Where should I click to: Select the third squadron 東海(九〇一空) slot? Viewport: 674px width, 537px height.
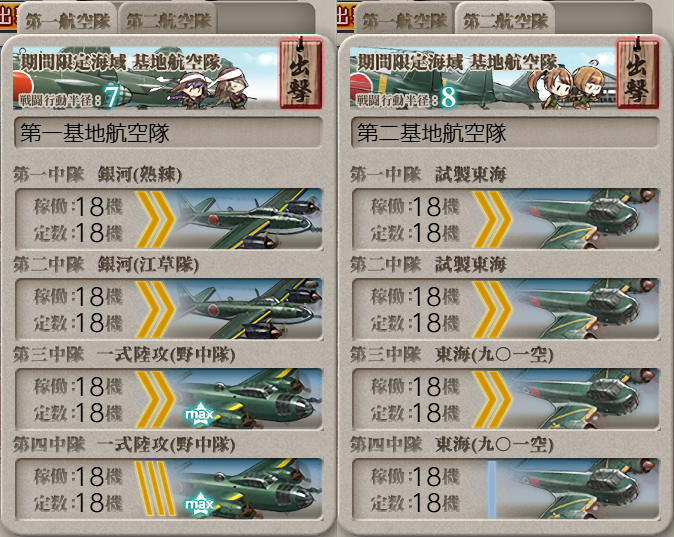coord(506,399)
